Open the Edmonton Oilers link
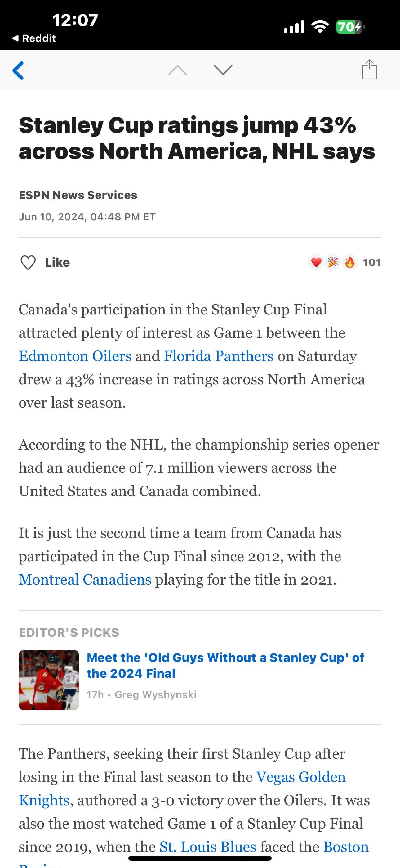Image resolution: width=400 pixels, height=868 pixels. (x=75, y=356)
